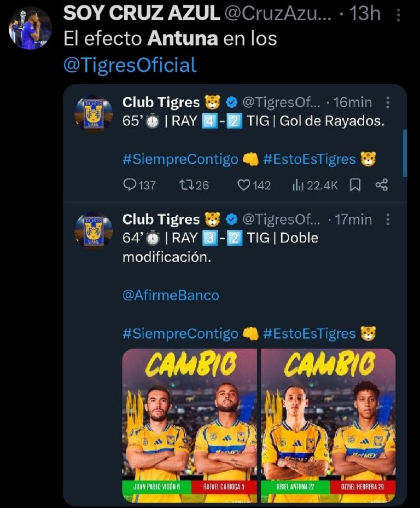The image size is (420, 508).
Task: View analytics for the 22.4K views tweet
Action: coord(314,186)
